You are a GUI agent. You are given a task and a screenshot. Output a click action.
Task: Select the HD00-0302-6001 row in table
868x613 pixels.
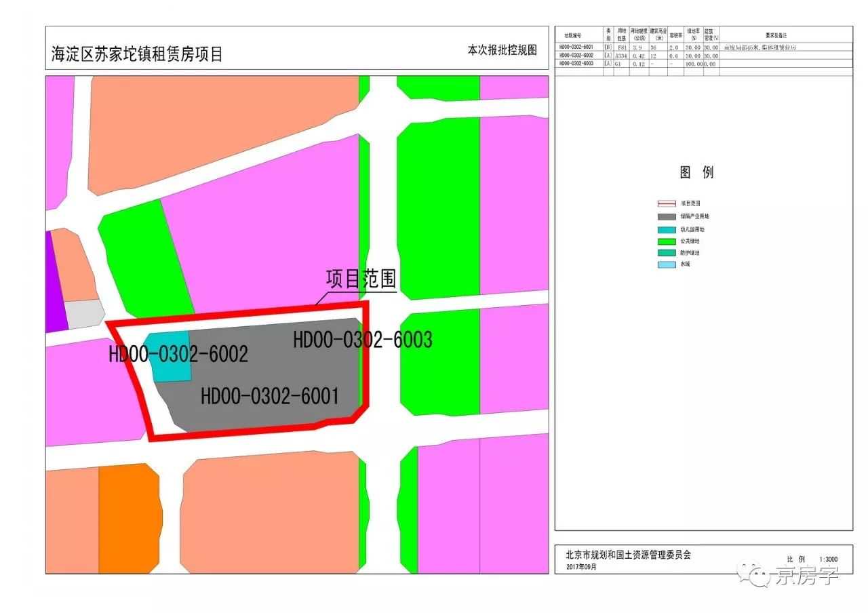coord(576,48)
